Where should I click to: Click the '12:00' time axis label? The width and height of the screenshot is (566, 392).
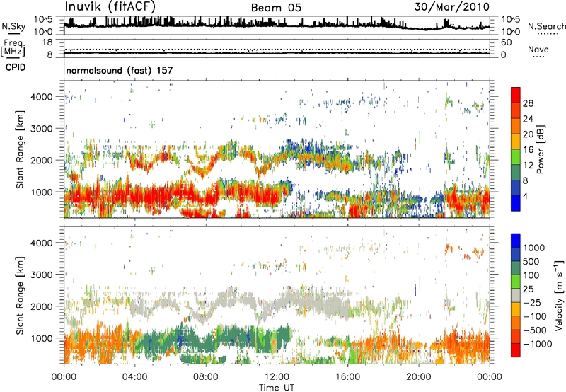click(277, 377)
